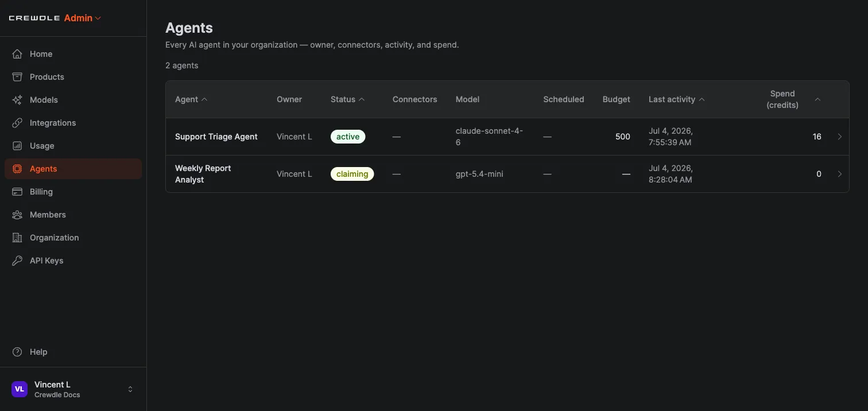Click the Connectors column header
The width and height of the screenshot is (868, 411).
(415, 99)
